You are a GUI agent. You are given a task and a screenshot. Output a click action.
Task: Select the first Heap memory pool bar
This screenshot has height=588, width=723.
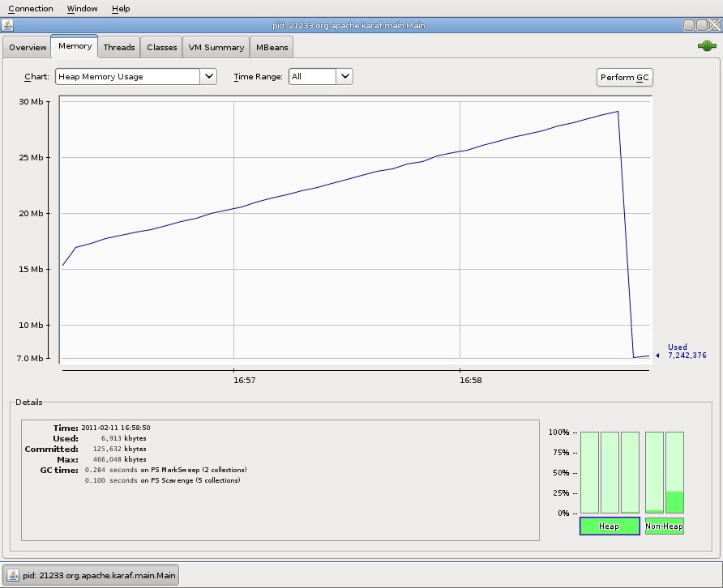[x=589, y=472]
